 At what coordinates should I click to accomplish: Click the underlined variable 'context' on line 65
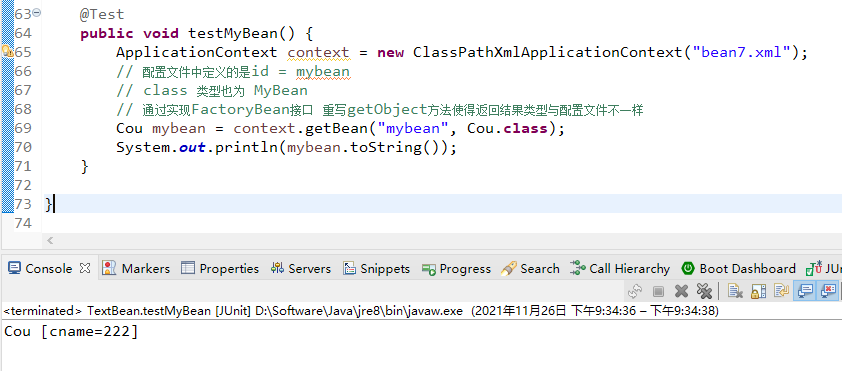(318, 53)
